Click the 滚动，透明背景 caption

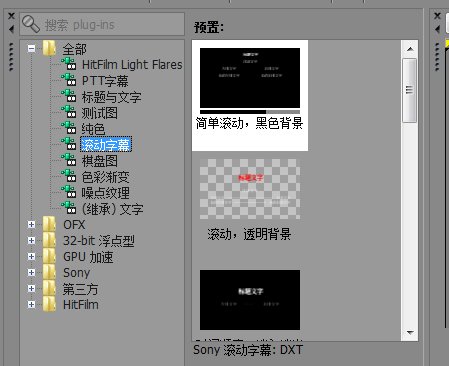coord(249,234)
